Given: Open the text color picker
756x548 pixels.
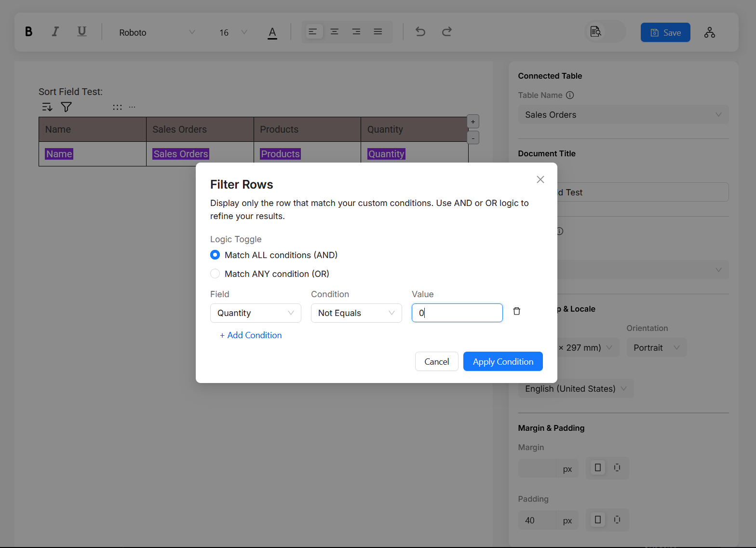Looking at the screenshot, I should point(272,32).
